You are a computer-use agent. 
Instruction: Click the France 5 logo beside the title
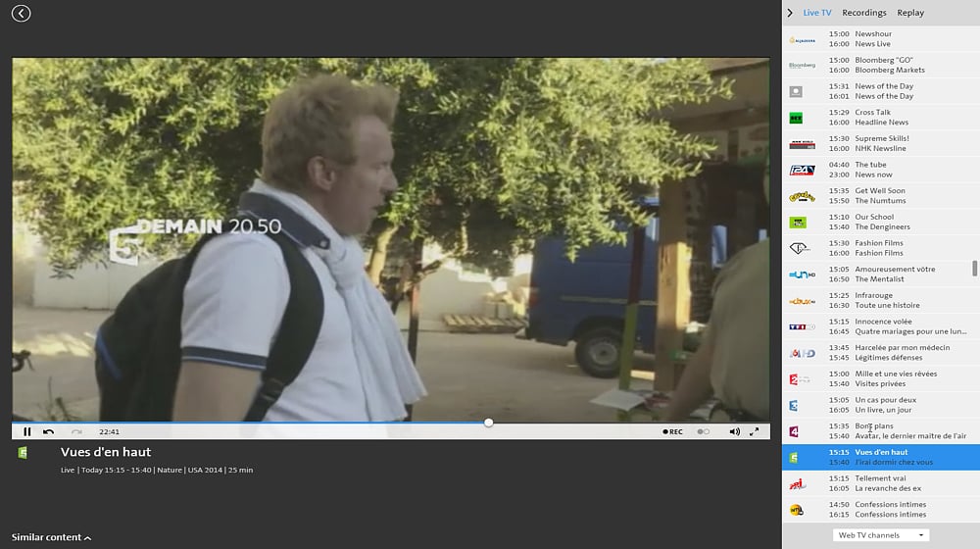pyautogui.click(x=23, y=452)
